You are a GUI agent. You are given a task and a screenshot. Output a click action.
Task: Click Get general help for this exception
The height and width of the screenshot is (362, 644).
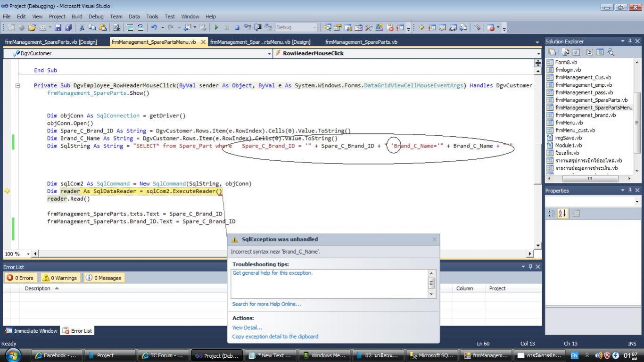coord(272,273)
